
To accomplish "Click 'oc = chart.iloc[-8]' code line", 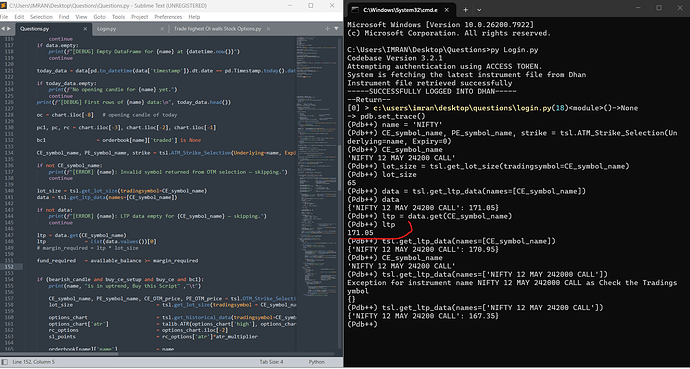I will point(65,115).
